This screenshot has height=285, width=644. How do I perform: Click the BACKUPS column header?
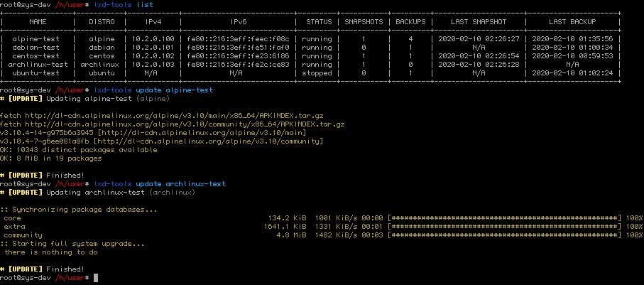pos(410,22)
